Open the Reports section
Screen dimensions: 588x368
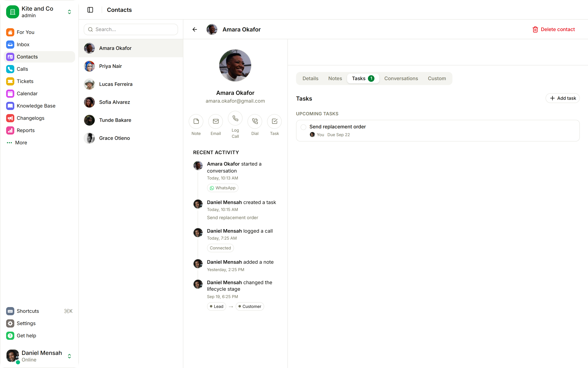tap(39, 130)
